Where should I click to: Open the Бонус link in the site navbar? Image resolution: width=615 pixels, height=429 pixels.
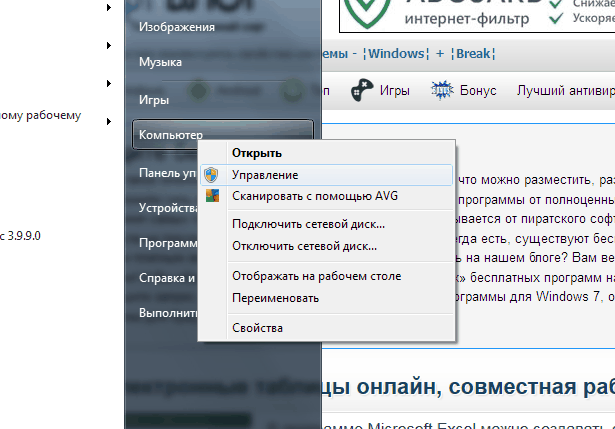coord(478,91)
